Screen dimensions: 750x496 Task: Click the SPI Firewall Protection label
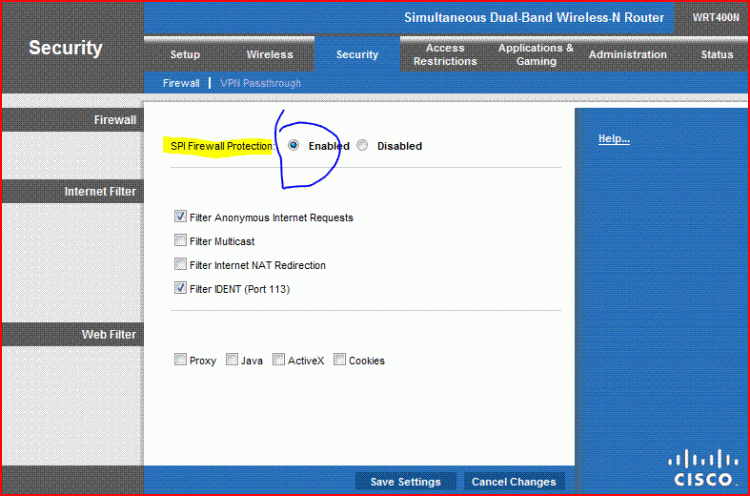pyautogui.click(x=222, y=146)
